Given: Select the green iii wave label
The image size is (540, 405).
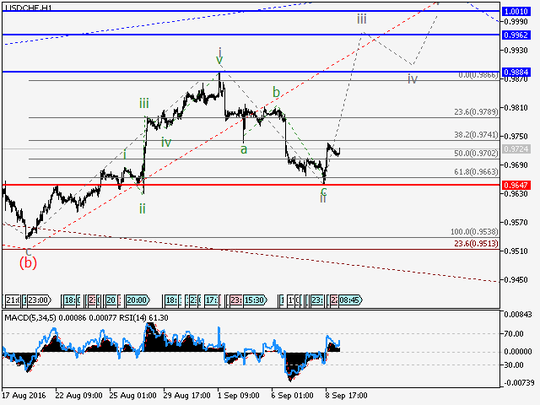Looking at the screenshot, I should pos(144,103).
